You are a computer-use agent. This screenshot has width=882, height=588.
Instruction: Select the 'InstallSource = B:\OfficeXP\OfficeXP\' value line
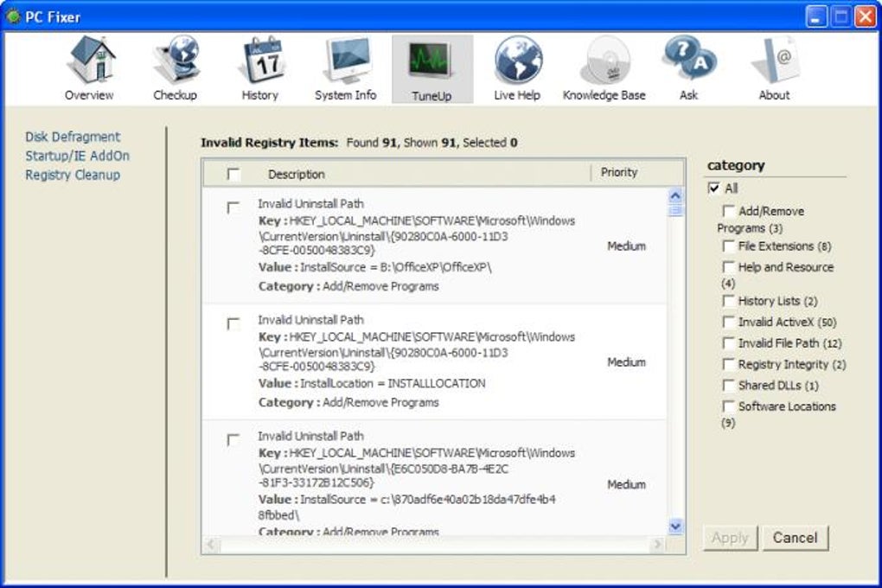point(374,267)
